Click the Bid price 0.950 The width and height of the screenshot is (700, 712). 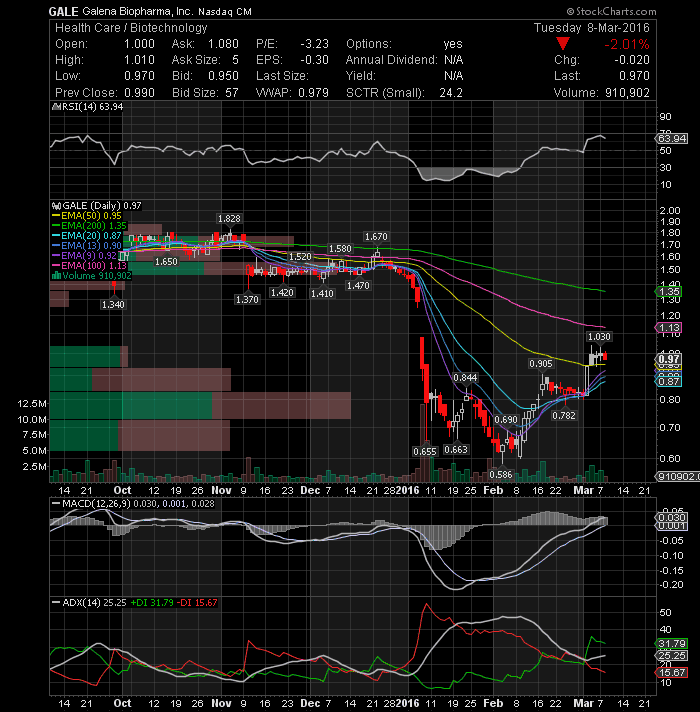click(x=223, y=76)
